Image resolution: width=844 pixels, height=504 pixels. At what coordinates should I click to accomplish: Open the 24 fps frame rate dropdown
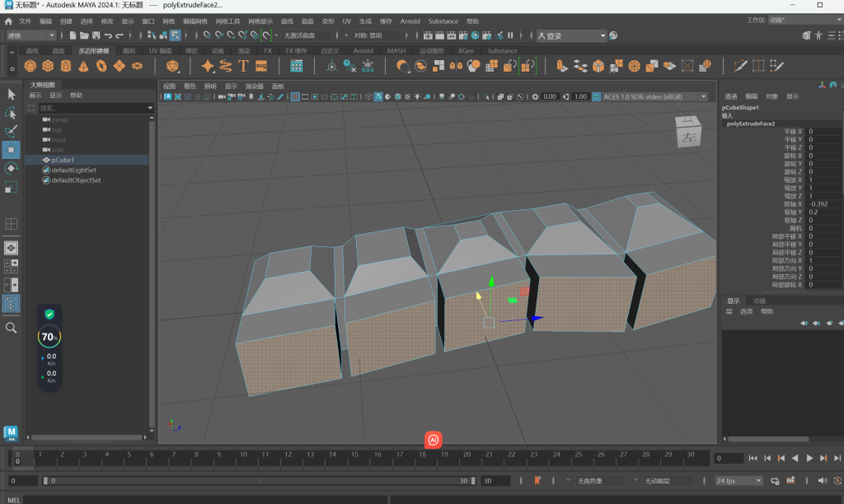[x=739, y=480]
